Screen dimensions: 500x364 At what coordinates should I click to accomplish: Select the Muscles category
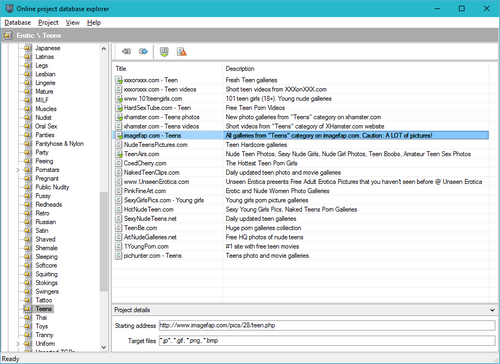click(x=46, y=109)
